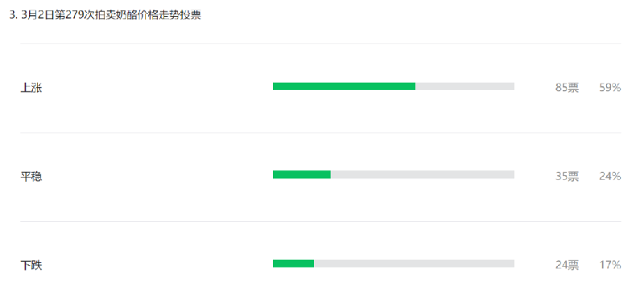The image size is (644, 295).
Task: Select the 下跌 option label
Action: [31, 265]
